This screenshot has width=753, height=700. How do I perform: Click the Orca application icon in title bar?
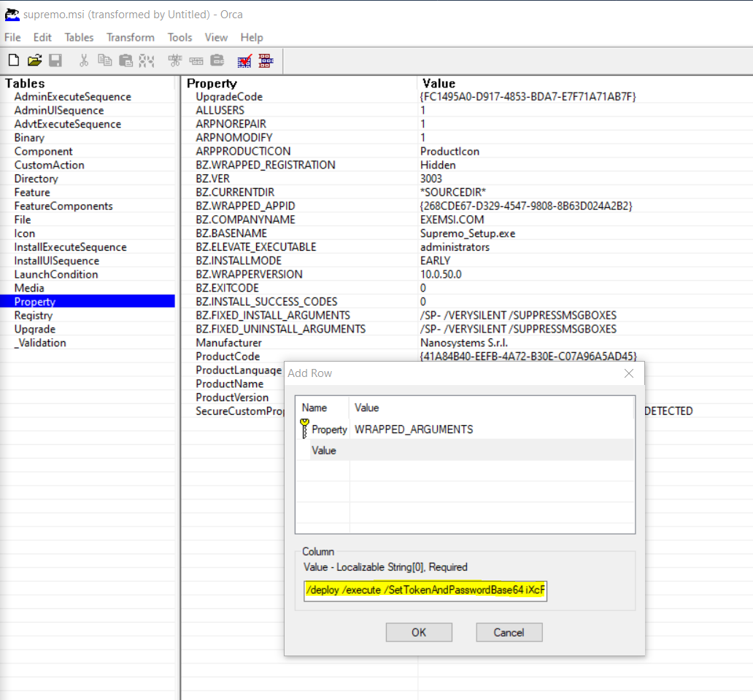pyautogui.click(x=12, y=15)
